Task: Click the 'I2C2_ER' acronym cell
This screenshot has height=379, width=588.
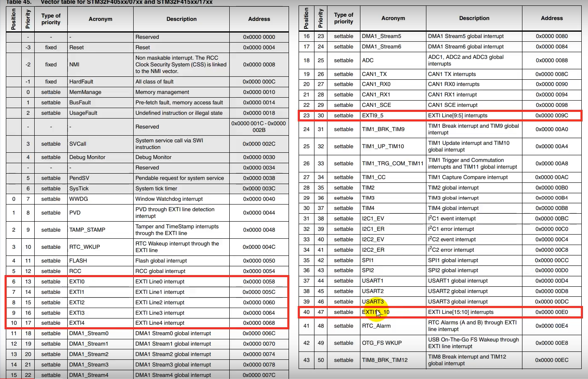Action: click(393, 250)
